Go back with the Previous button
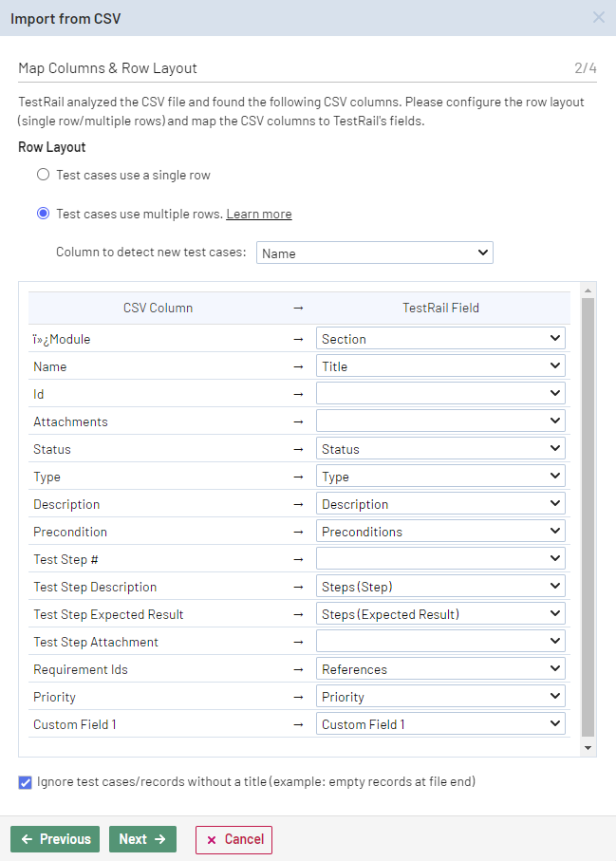This screenshot has width=616, height=861. [x=55, y=839]
